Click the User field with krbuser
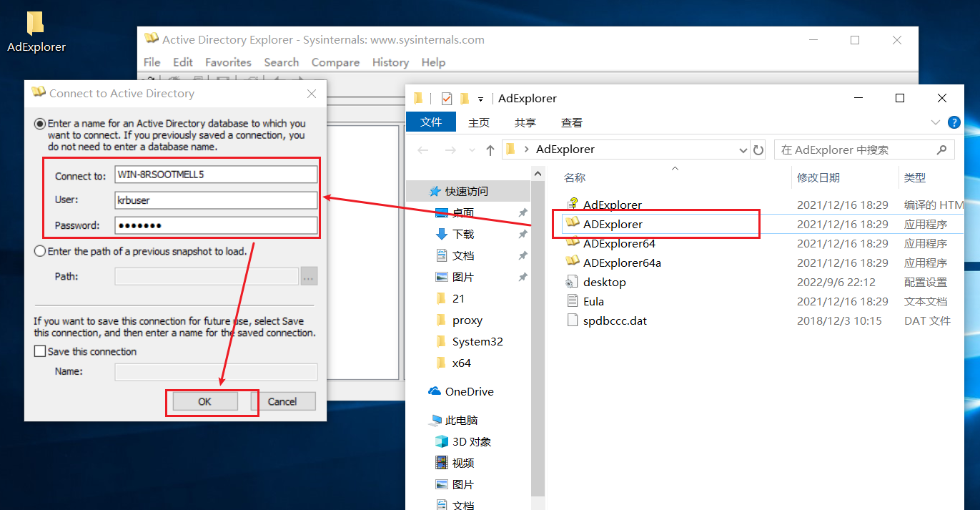 tap(216, 200)
